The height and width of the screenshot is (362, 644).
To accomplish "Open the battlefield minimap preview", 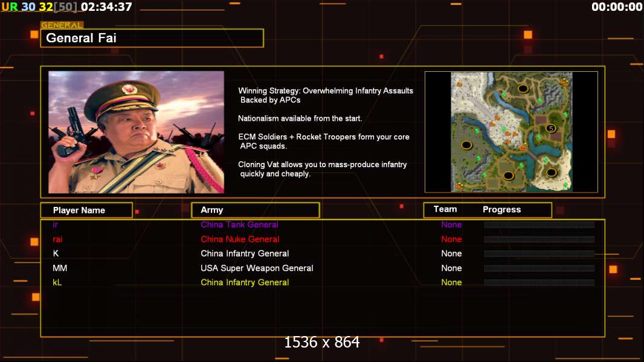I will point(511,132).
